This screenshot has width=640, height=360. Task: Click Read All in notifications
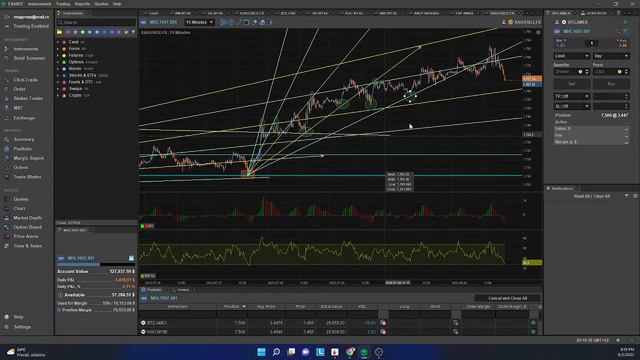coord(582,196)
